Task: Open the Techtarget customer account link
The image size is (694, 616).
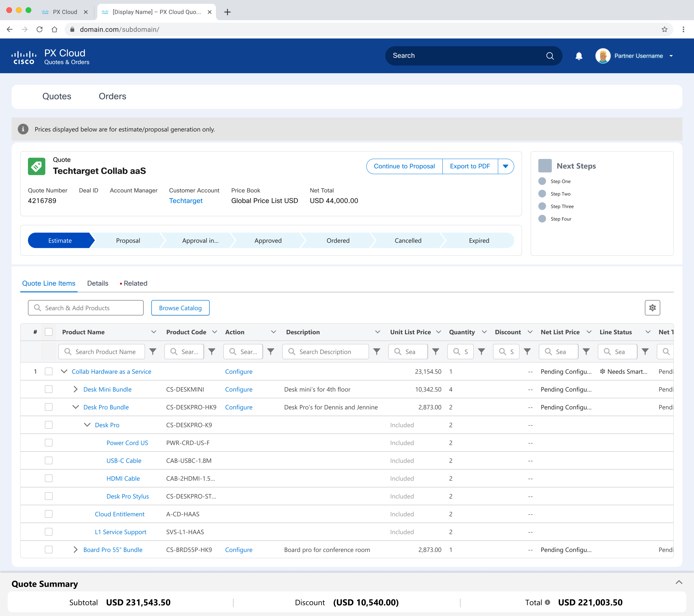Action: pos(186,201)
